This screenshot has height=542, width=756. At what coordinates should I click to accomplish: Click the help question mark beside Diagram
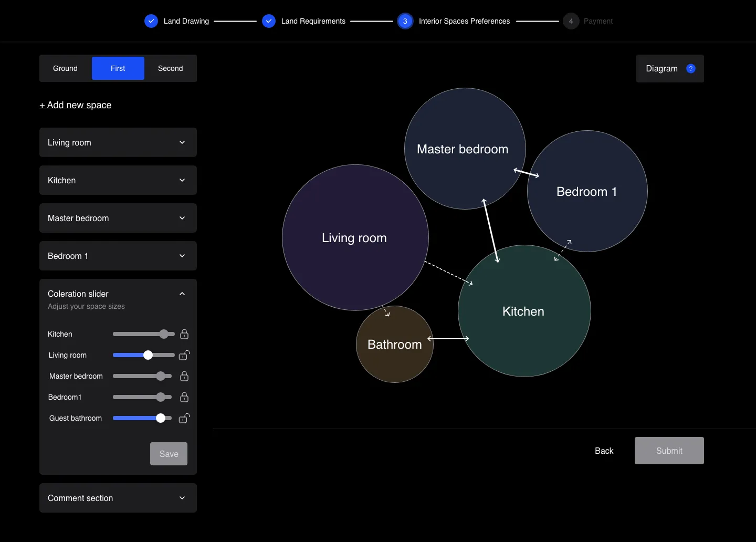click(x=691, y=68)
